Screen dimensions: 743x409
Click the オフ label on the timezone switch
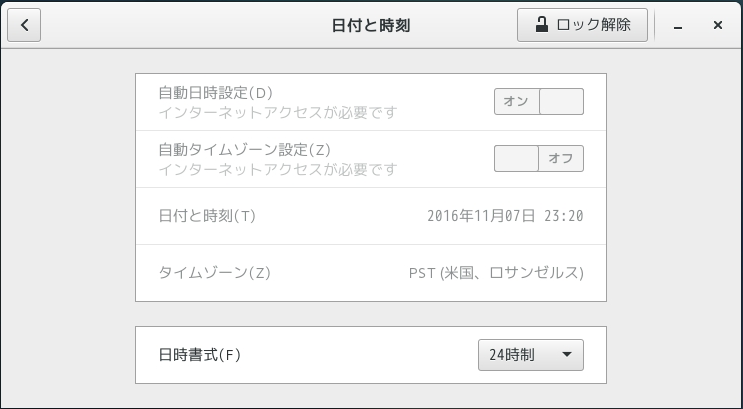[x=560, y=159]
